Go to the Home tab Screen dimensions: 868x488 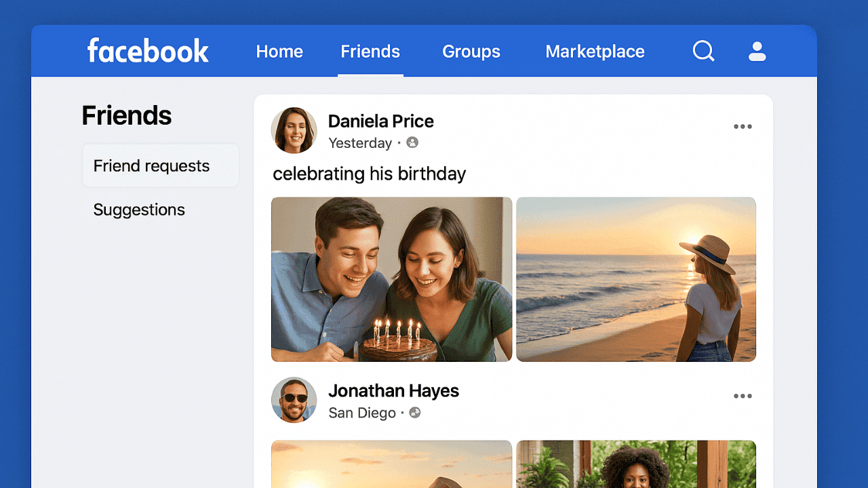279,52
